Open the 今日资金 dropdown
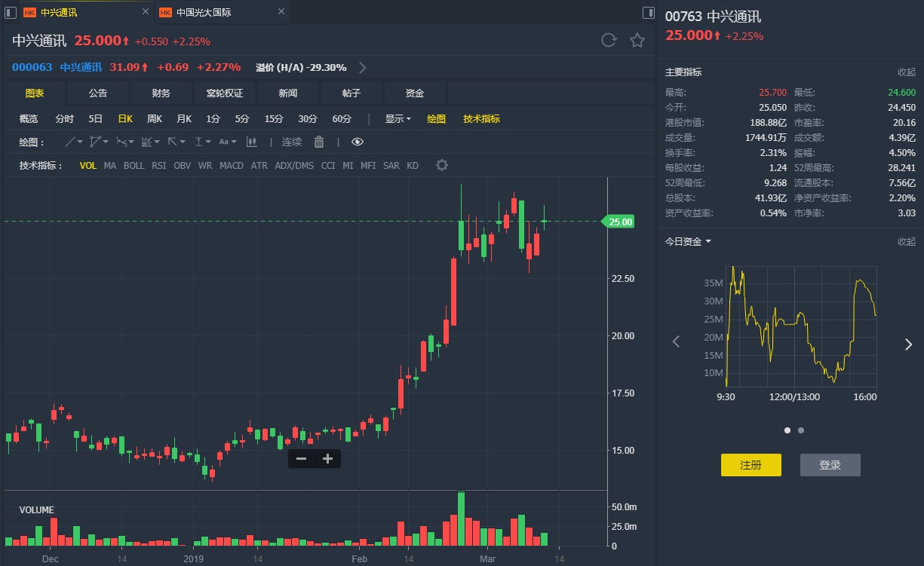 (x=688, y=242)
